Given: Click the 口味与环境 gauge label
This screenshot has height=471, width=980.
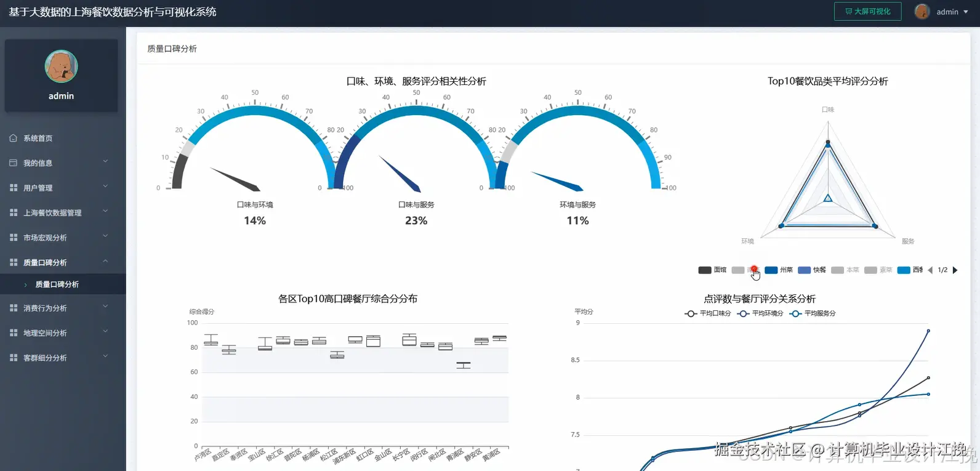Looking at the screenshot, I should point(255,204).
